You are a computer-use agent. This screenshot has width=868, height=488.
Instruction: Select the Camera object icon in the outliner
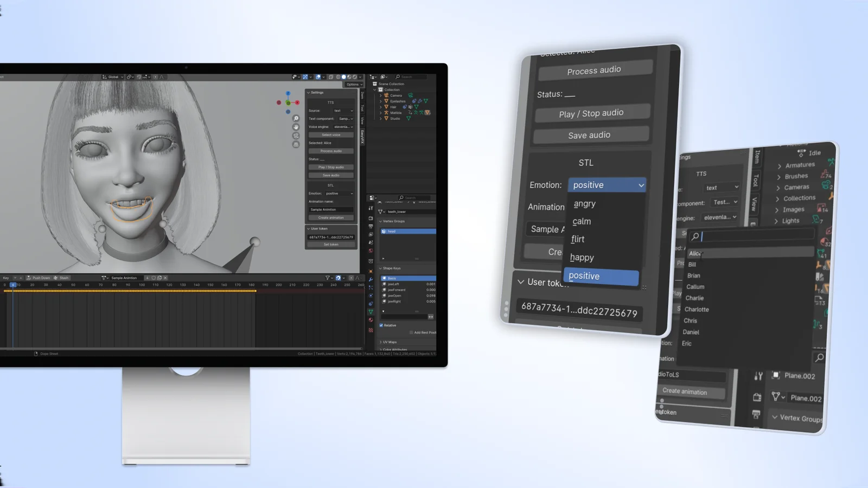[x=386, y=95]
